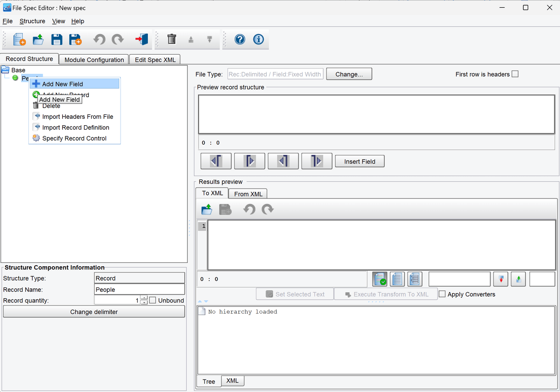Select Specify Record Control menu entry
This screenshot has height=392, width=560.
coord(74,138)
